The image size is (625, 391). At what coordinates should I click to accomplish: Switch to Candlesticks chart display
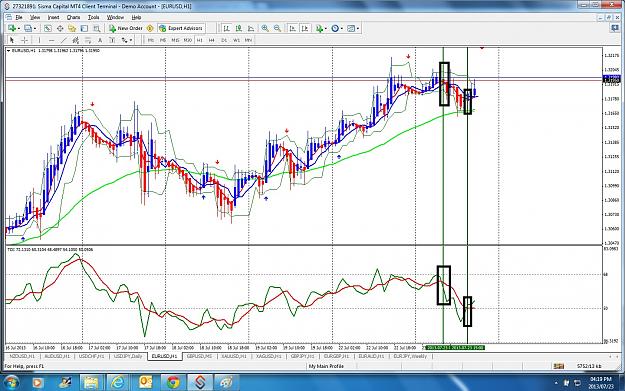click(x=239, y=28)
